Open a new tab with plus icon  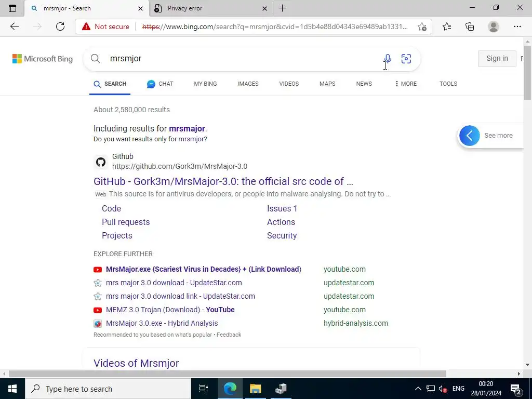coord(282,8)
